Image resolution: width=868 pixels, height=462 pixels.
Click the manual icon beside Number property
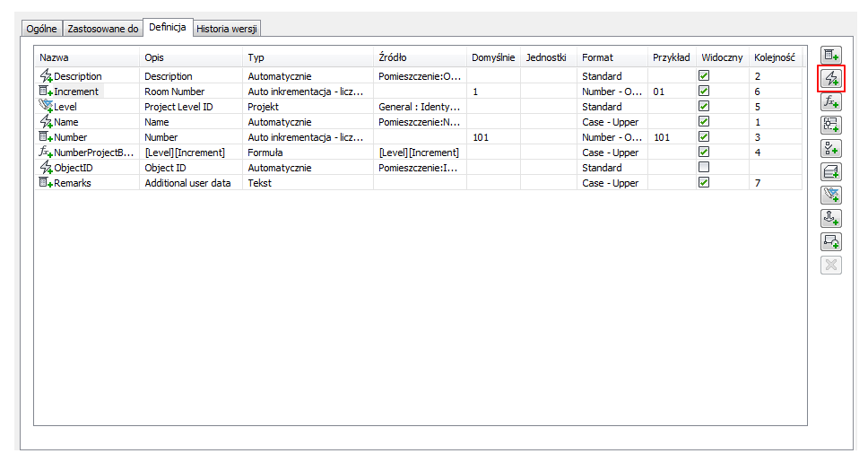point(46,137)
